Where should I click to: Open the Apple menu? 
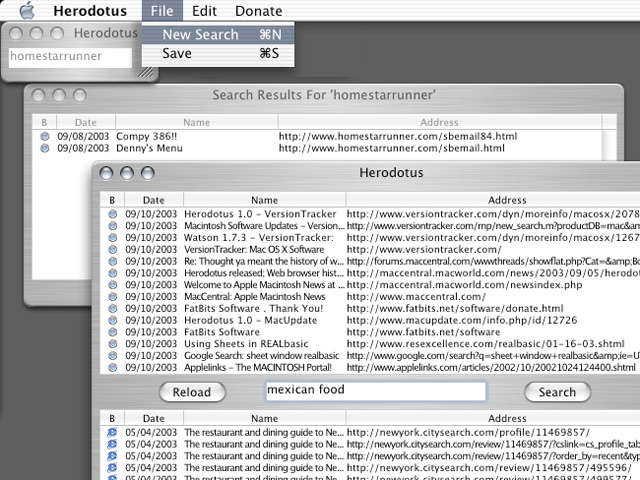pos(27,10)
